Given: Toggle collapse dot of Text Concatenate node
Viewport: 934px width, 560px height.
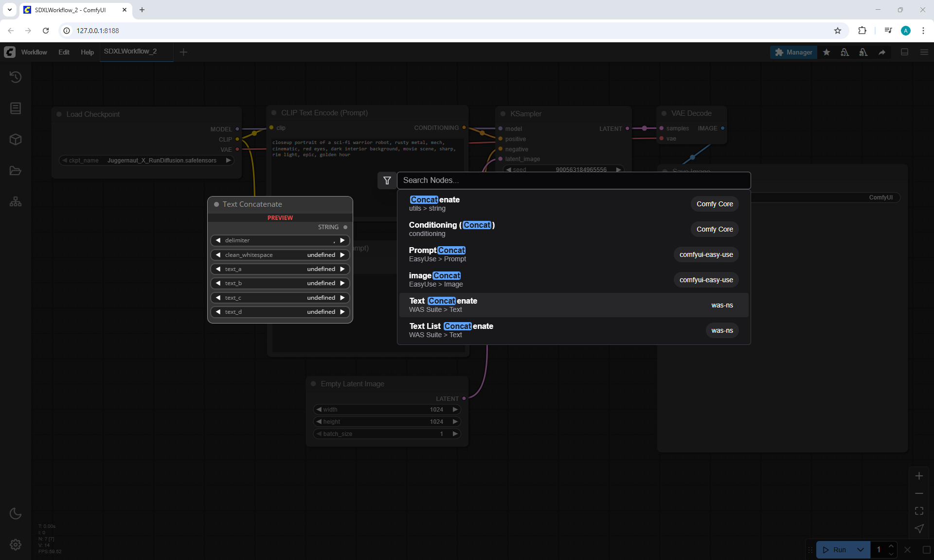Looking at the screenshot, I should [216, 204].
